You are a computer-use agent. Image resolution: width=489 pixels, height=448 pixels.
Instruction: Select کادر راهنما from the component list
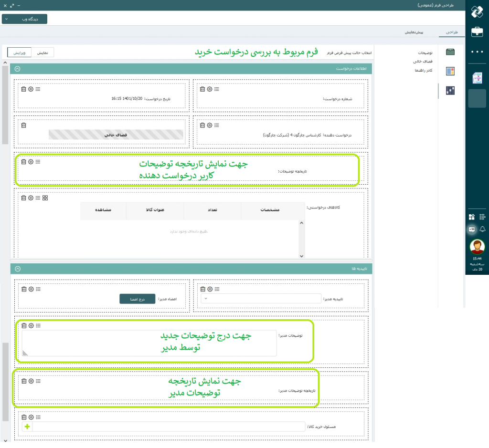[423, 70]
